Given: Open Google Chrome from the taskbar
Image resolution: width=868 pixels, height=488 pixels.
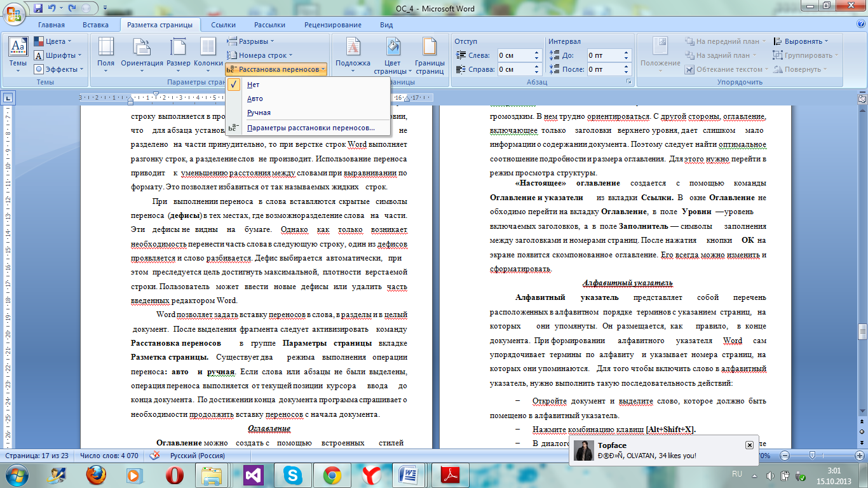Looking at the screenshot, I should 332,475.
